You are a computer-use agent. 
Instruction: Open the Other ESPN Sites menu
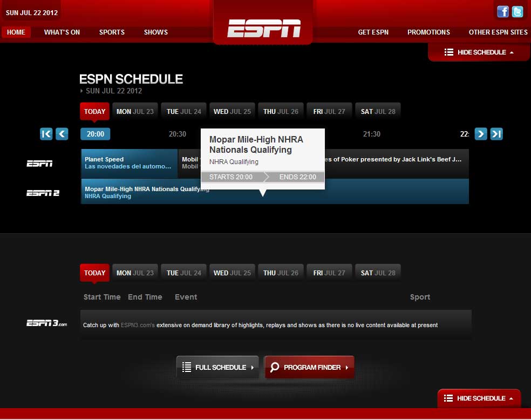pyautogui.click(x=498, y=32)
